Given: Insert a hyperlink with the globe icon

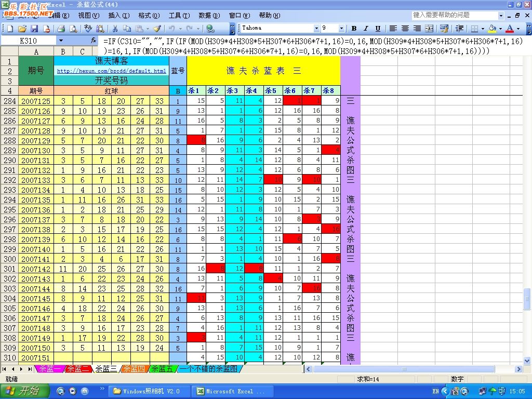Looking at the screenshot, I should tap(210, 29).
